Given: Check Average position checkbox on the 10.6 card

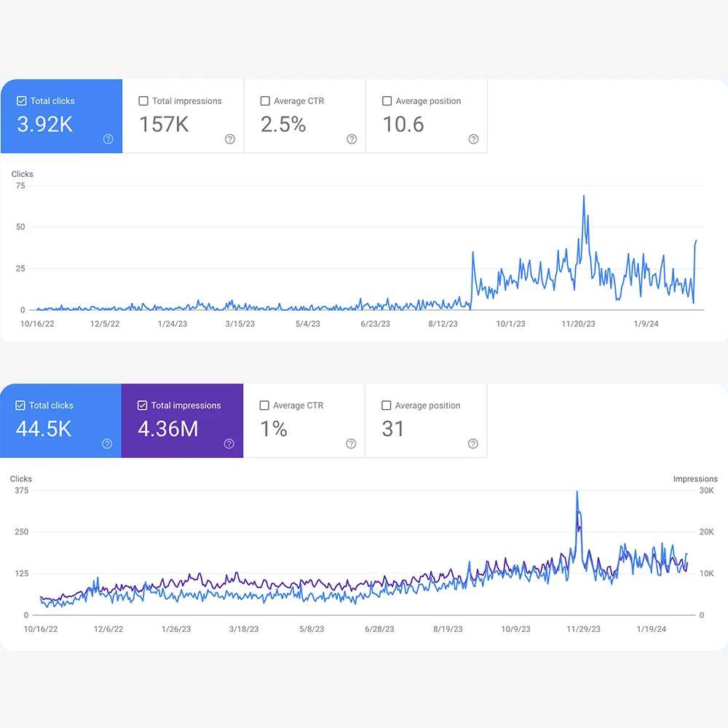Looking at the screenshot, I should click(387, 101).
